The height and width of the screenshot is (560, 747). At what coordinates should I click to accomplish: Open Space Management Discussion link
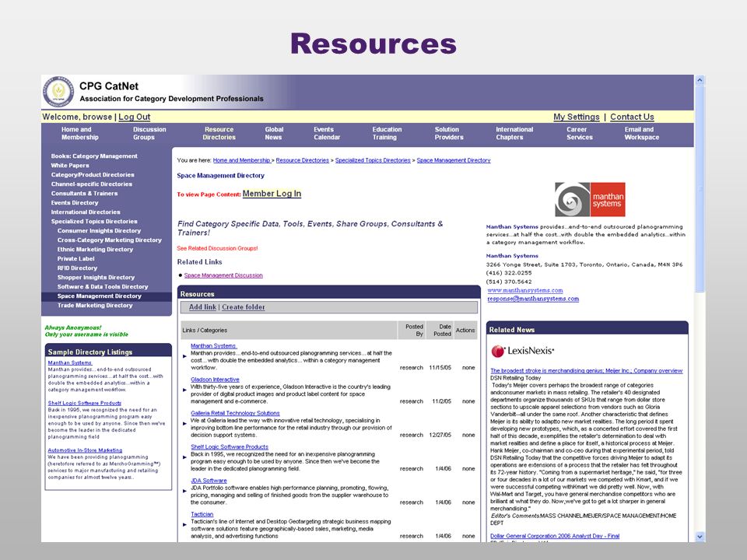point(223,275)
